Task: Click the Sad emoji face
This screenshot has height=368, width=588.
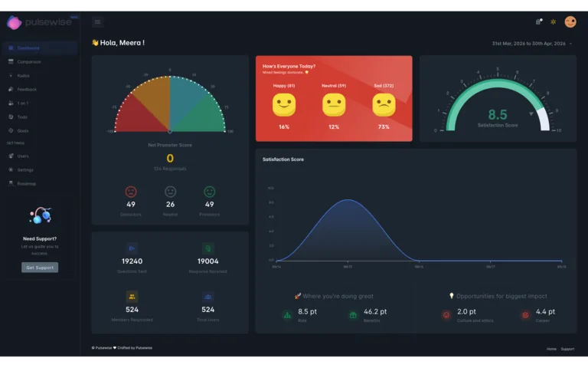Action: pyautogui.click(x=384, y=105)
